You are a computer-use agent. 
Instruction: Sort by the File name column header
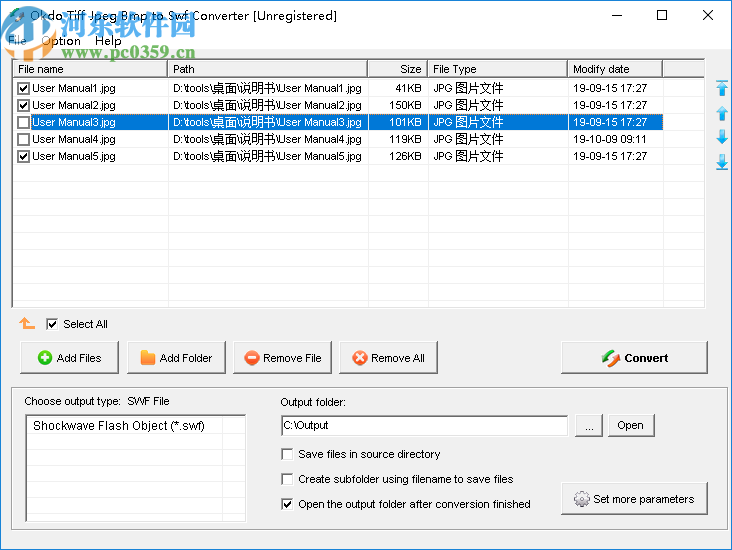(x=90, y=69)
